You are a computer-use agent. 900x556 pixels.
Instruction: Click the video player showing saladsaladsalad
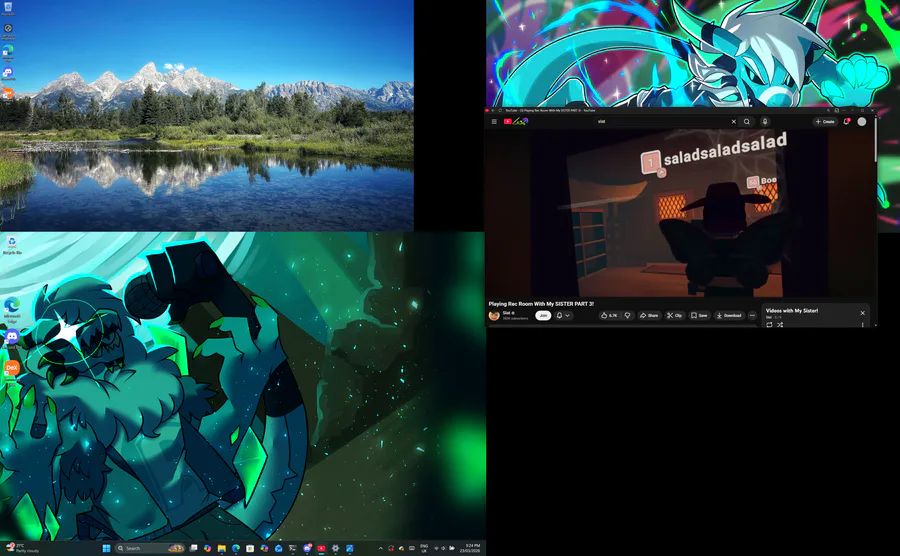point(681,212)
